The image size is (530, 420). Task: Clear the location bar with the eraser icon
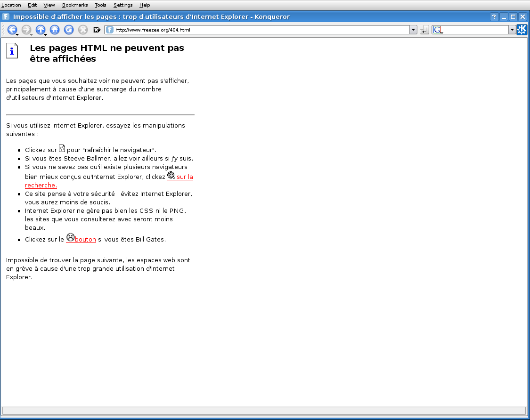(97, 30)
